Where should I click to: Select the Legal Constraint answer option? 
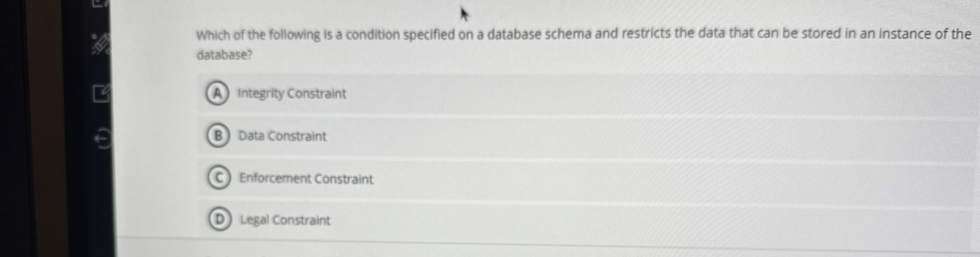coord(285,220)
